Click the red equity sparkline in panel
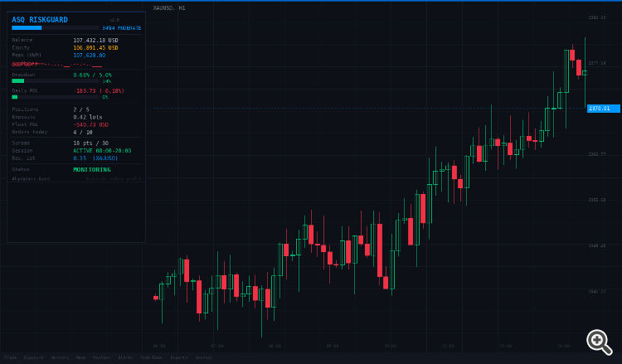Viewport: 622px width, 364px height. pos(56,64)
